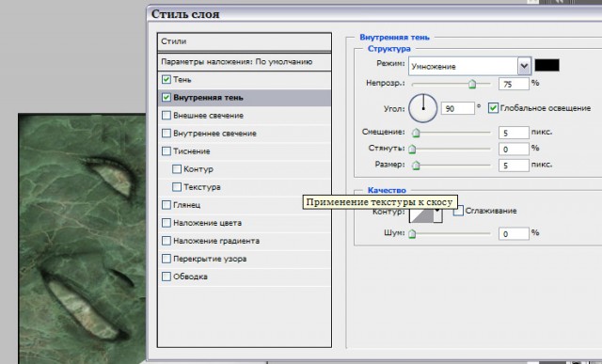Click the Стянуть slider handle
This screenshot has height=364, width=602.
coord(412,149)
